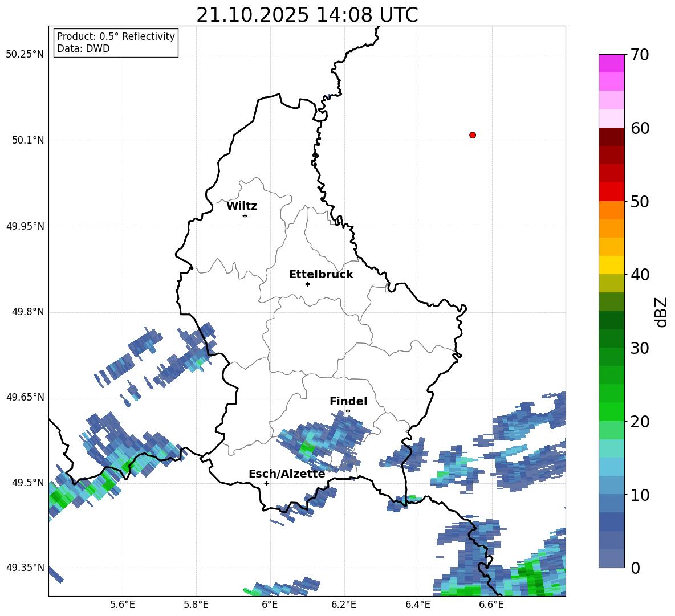Click the green 20 dBZ color band
This screenshot has width=675, height=616.
coord(611,411)
